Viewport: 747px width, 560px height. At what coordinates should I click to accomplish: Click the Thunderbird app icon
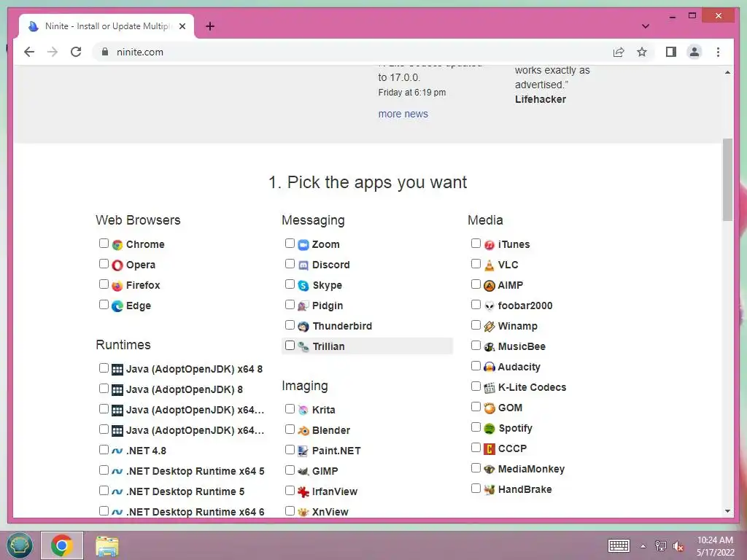pos(303,327)
